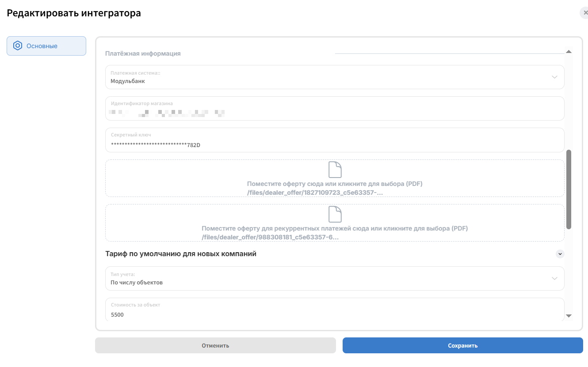This screenshot has height=367, width=588.
Task: Click the document icon for рекуррентных платежей оферта
Action: click(335, 214)
